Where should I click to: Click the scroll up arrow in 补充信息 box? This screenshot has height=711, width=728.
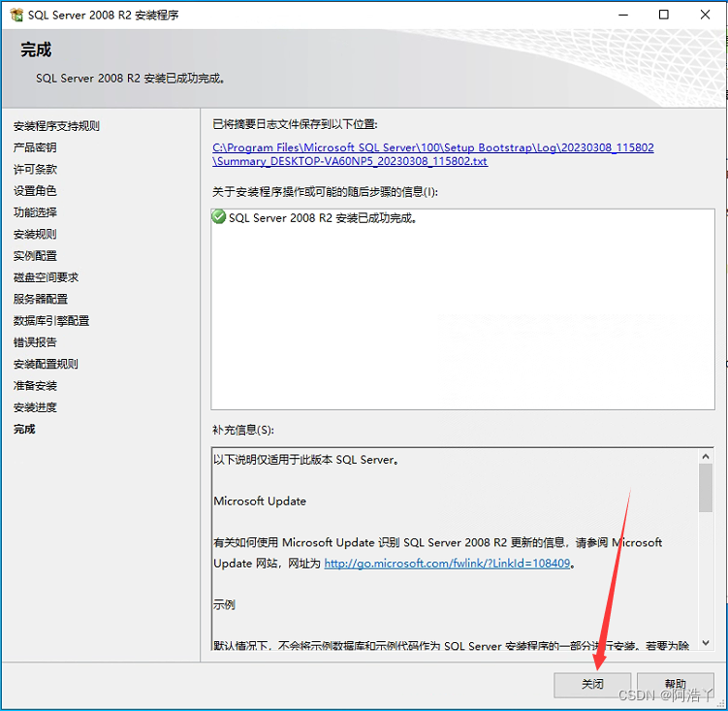coord(706,456)
